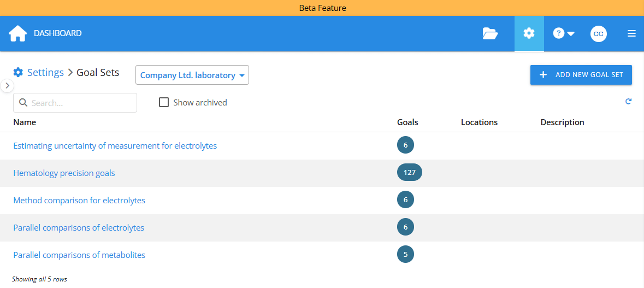Click the Search input field
The width and height of the screenshot is (644, 288).
(x=75, y=103)
